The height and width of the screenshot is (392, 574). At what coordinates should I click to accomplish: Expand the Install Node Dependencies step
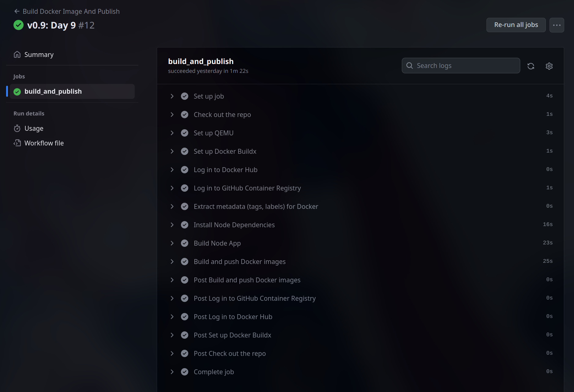pos(172,225)
